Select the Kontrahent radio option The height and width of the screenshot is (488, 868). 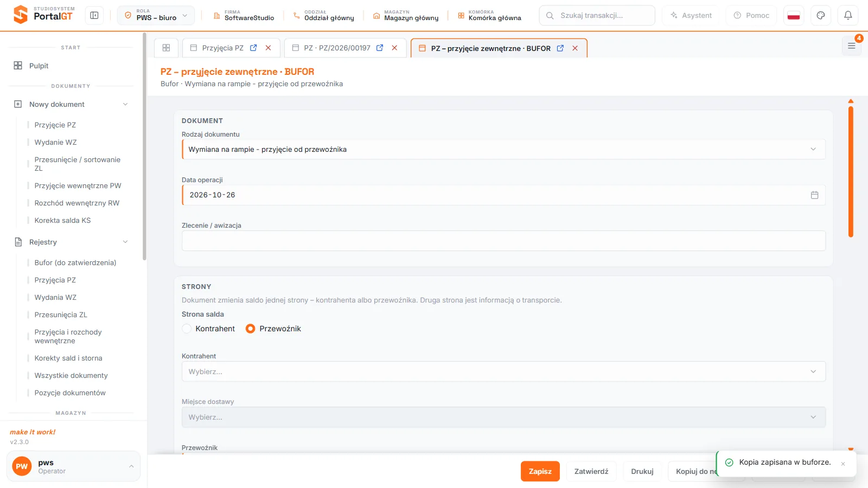coord(187,329)
